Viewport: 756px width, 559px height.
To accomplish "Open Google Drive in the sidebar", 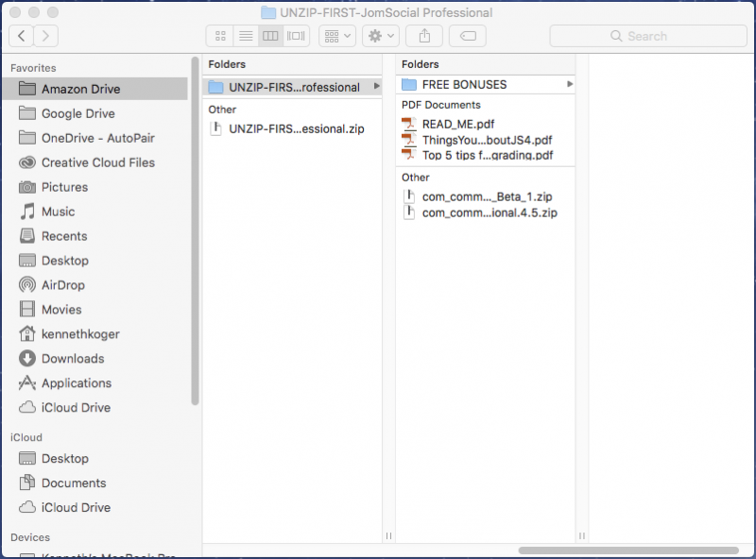I will 95,113.
